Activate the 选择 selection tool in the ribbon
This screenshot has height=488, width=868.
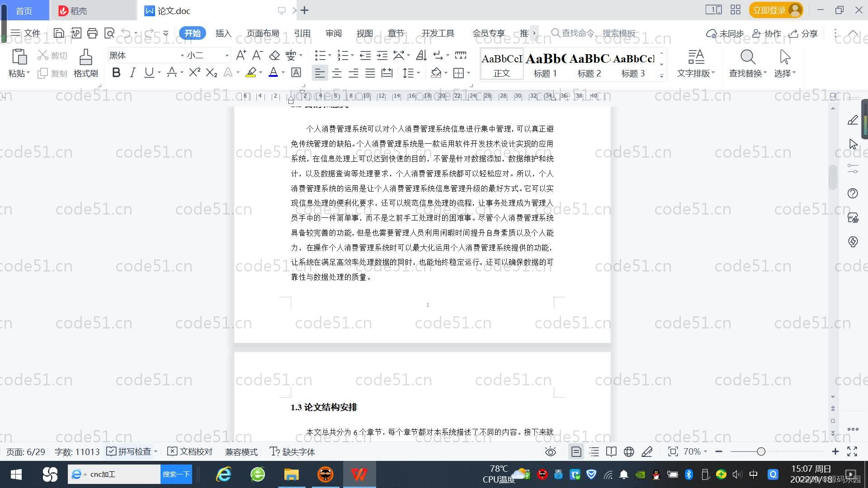click(x=784, y=63)
